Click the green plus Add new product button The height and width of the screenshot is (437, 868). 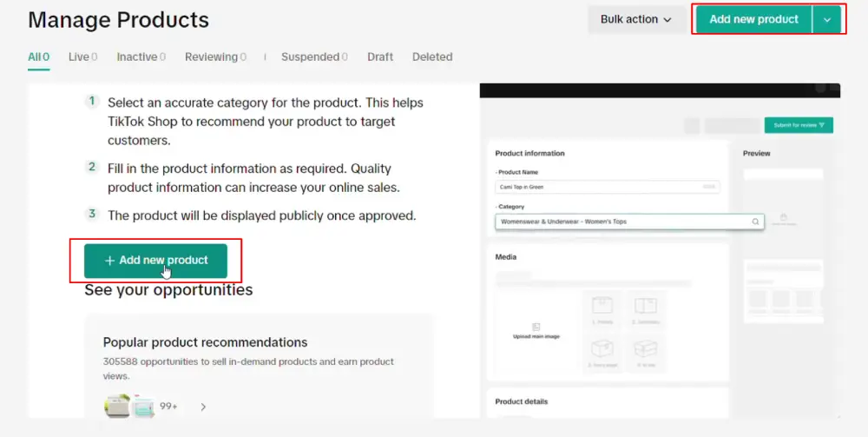(x=155, y=261)
